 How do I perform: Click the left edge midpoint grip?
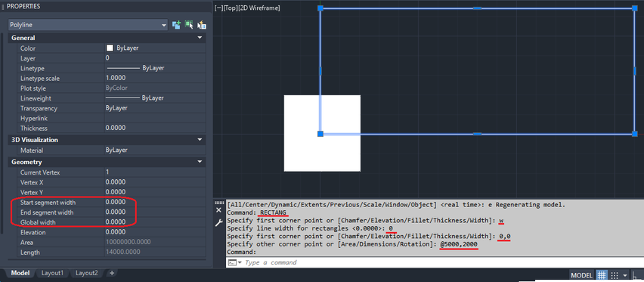320,71
